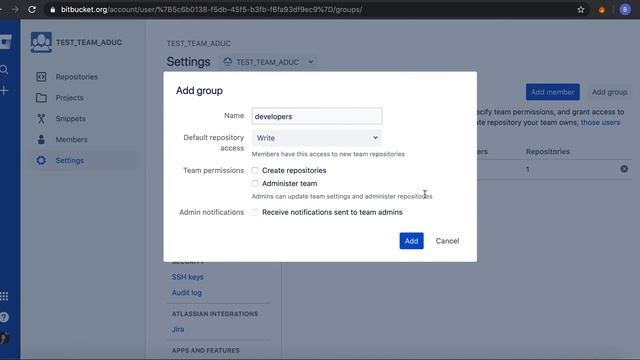Enable Receive notifications sent to team admins

[255, 212]
